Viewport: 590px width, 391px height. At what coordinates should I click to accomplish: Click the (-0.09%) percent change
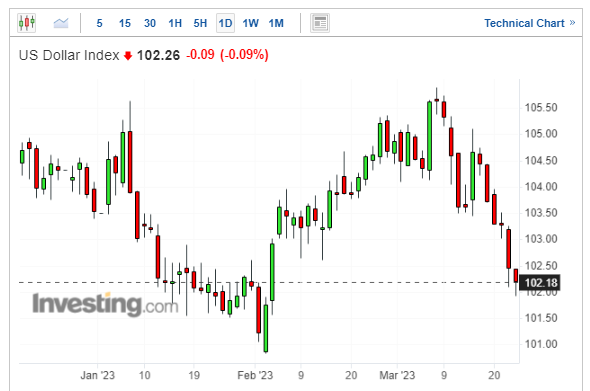[244, 55]
